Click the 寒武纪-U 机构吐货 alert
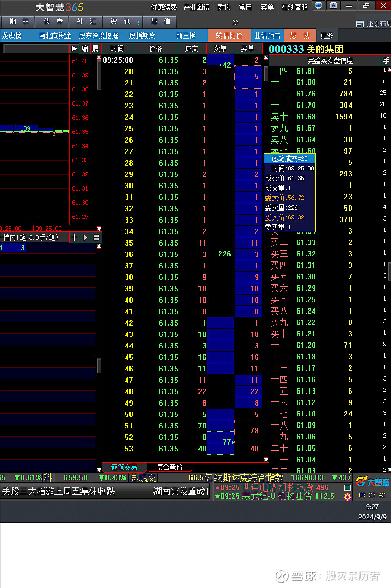 pyautogui.click(x=275, y=496)
